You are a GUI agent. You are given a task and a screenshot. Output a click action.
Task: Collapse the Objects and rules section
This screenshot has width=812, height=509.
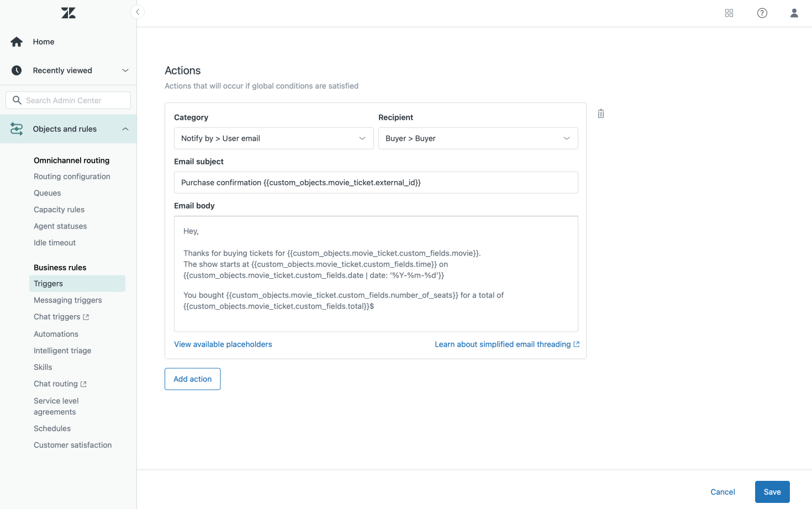click(x=125, y=129)
